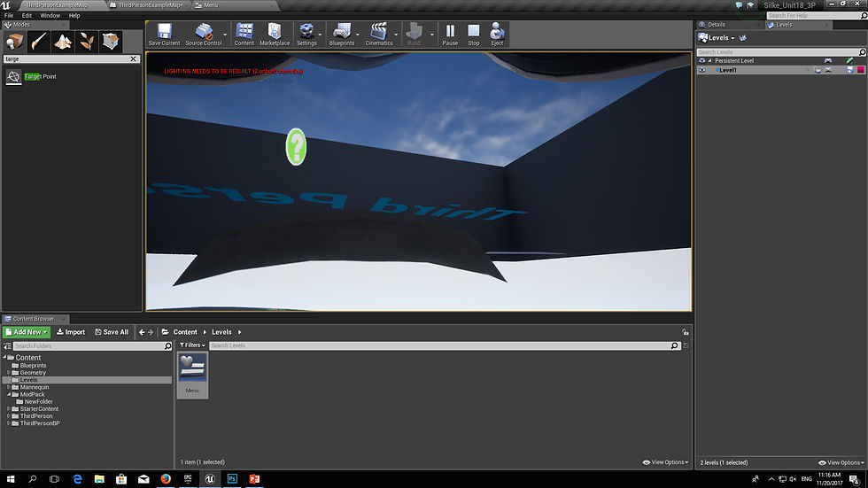868x488 pixels.
Task: Toggle the sources panel collapse icon
Action: coord(7,346)
